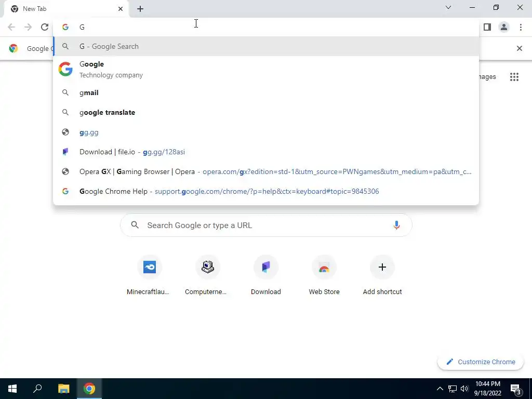The height and width of the screenshot is (399, 532).
Task: Go forward using the forward arrow
Action: tap(28, 27)
